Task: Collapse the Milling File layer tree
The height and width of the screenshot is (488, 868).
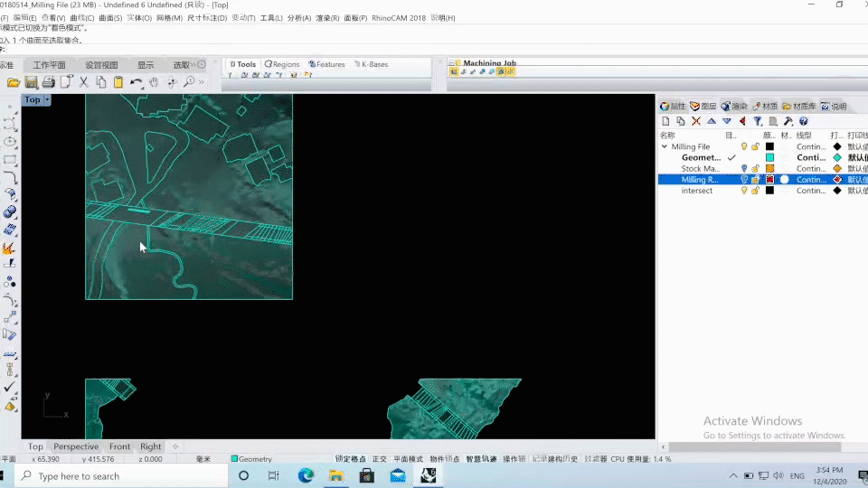Action: (x=665, y=146)
